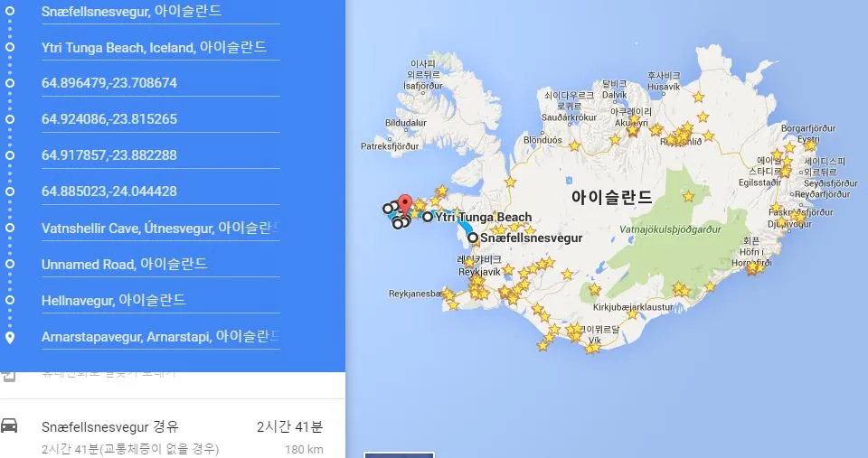Viewport: 868px width, 458px height.
Task: Click the star inside Vatnajökulsþjóðgarður park area
Action: [x=688, y=196]
